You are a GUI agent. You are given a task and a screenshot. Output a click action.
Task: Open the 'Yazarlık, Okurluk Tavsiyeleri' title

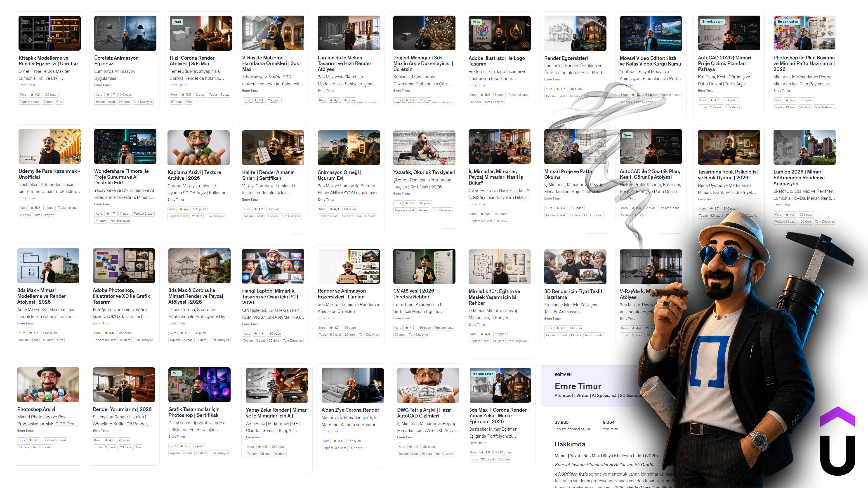click(424, 172)
